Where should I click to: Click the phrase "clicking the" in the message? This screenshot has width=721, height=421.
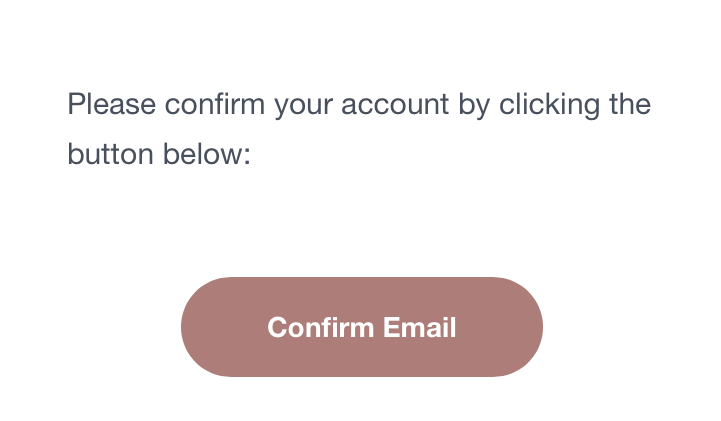click(x=575, y=104)
